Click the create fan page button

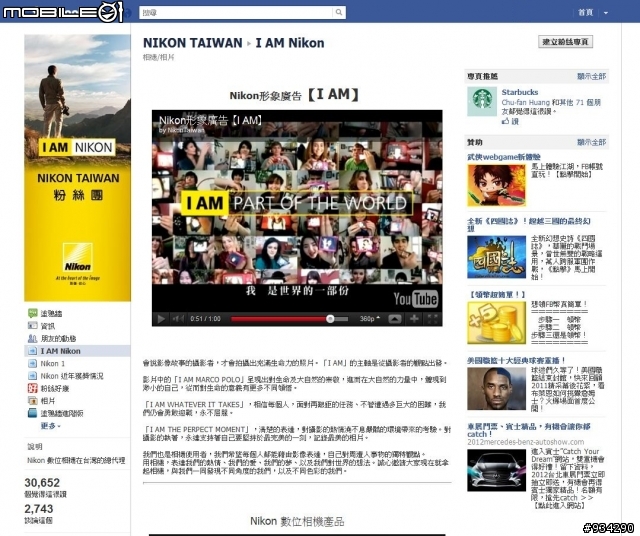point(565,42)
